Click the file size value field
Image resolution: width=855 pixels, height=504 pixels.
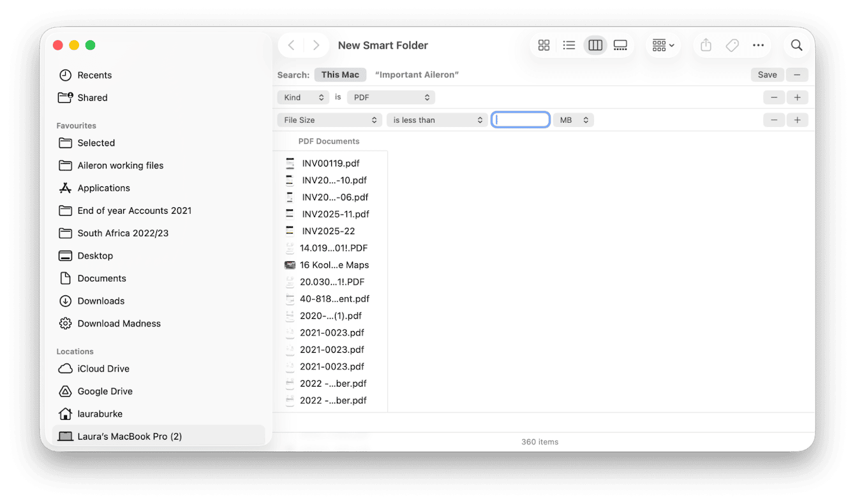pos(520,119)
